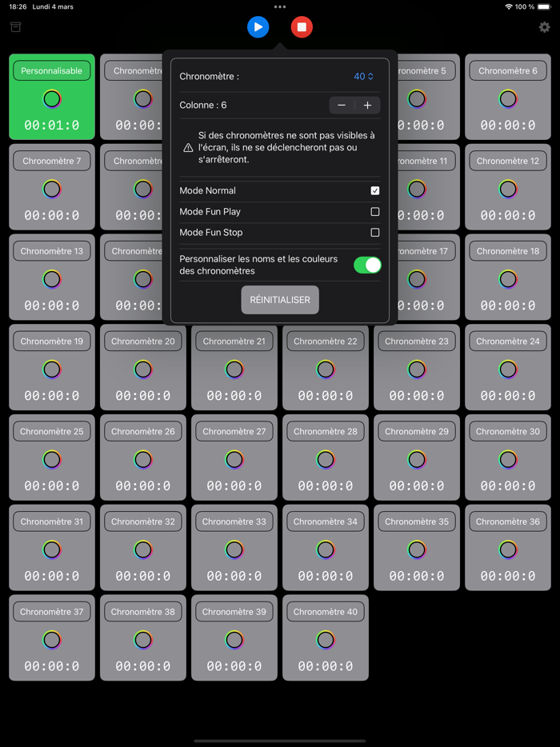Tap the Wi-Fi status icon
Screen dimensions: 560x747
pyautogui.click(x=509, y=6)
